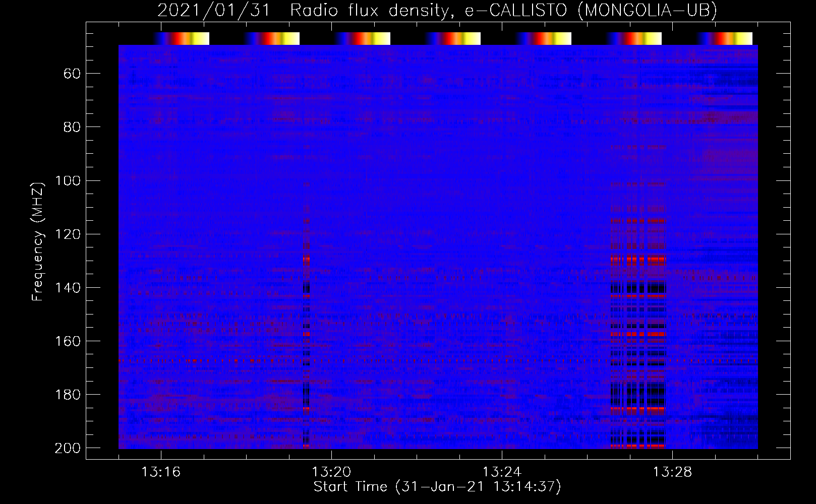This screenshot has width=816, height=504.
Task: Click the 140 frequency tick label
Action: (x=68, y=288)
